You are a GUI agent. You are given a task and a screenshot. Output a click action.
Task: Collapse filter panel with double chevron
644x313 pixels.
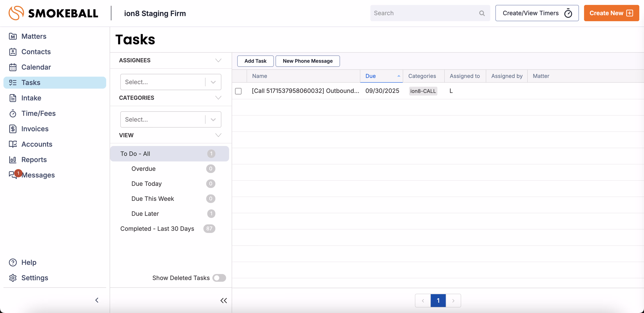(x=224, y=300)
